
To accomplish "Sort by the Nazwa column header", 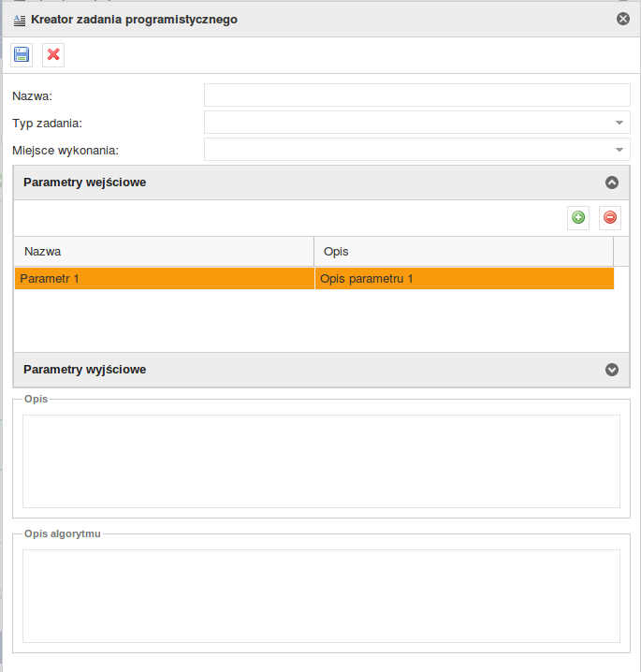I will pyautogui.click(x=164, y=252).
